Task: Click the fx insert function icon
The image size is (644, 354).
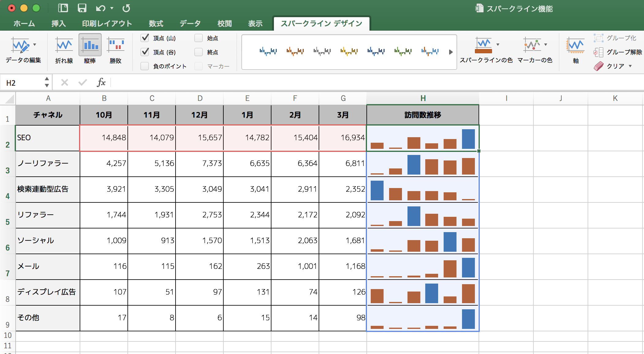Action: click(101, 82)
